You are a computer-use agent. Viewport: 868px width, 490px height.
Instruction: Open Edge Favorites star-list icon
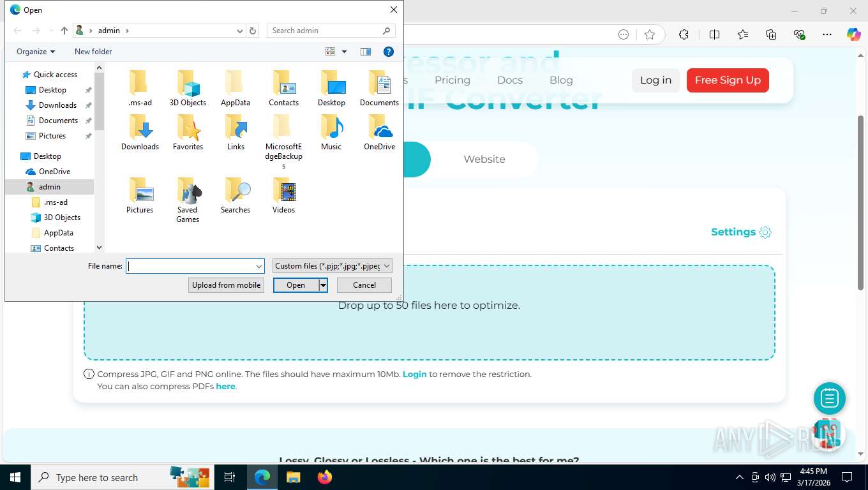(x=743, y=34)
